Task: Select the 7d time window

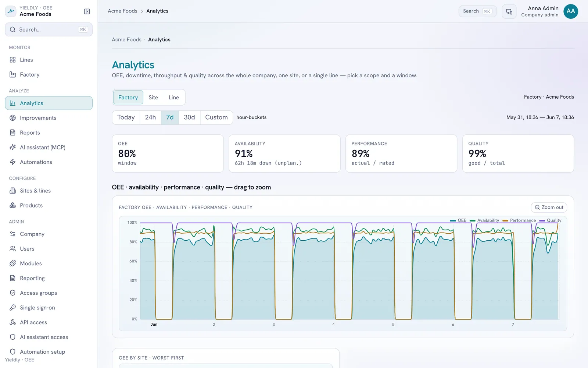Action: point(170,117)
